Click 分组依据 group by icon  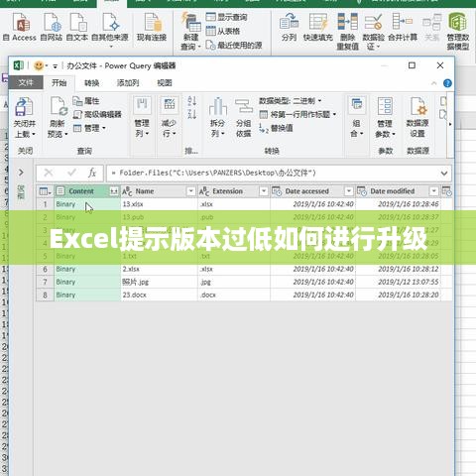244,118
